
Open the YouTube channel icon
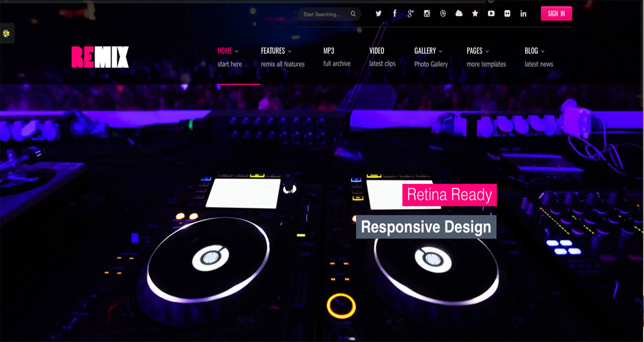click(491, 14)
